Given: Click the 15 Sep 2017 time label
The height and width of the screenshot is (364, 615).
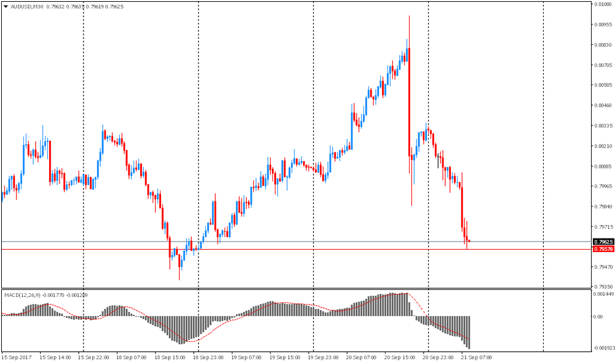Looking at the screenshot, I should [x=17, y=357].
